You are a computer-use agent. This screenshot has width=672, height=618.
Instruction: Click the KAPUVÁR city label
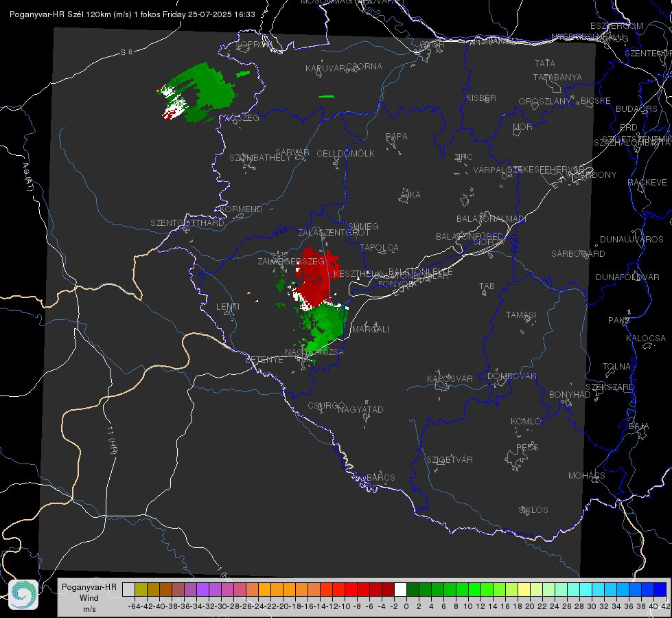(x=326, y=69)
